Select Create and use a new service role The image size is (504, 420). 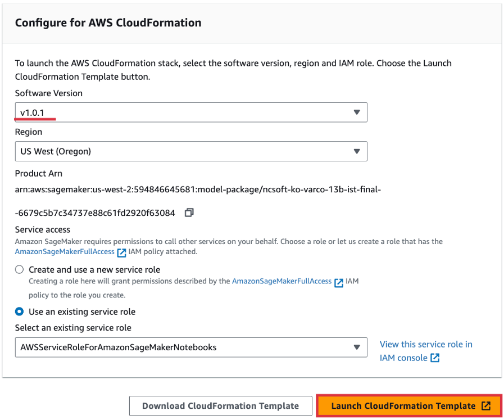coord(20,270)
